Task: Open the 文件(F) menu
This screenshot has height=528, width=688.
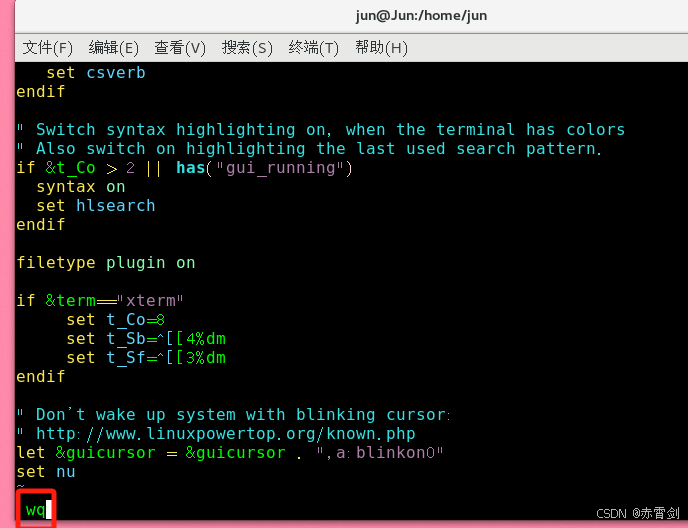Action: point(47,47)
